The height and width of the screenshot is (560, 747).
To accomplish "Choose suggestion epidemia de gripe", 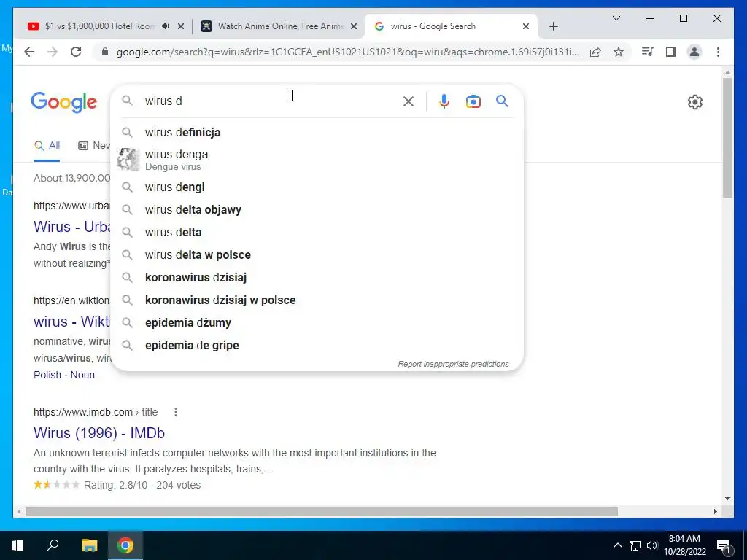I will (x=317, y=345).
